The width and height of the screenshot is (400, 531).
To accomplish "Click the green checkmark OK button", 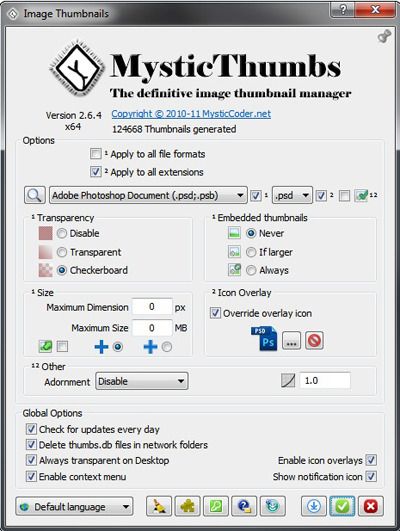I will tap(342, 506).
